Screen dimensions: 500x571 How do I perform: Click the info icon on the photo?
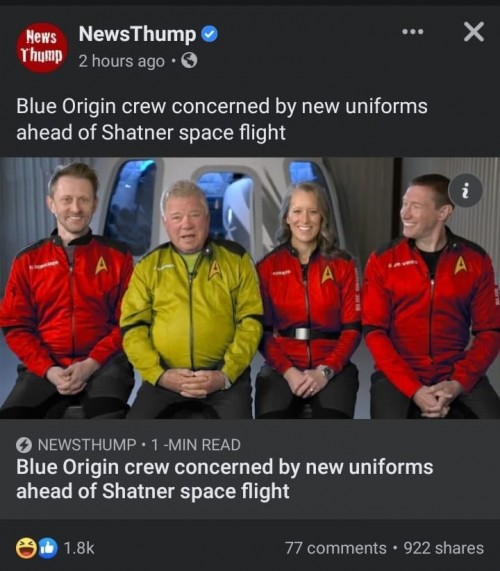pos(465,190)
